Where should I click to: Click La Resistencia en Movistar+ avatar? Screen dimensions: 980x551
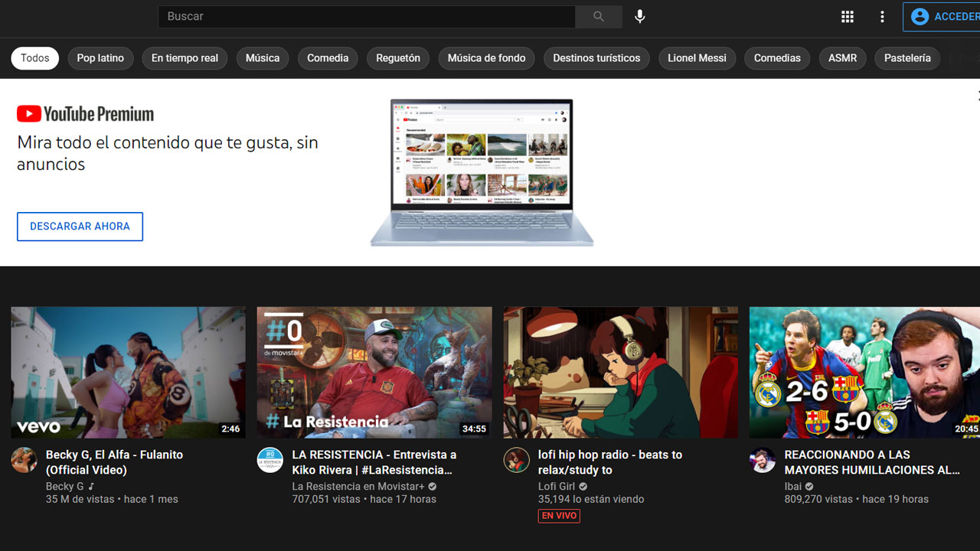tap(269, 460)
